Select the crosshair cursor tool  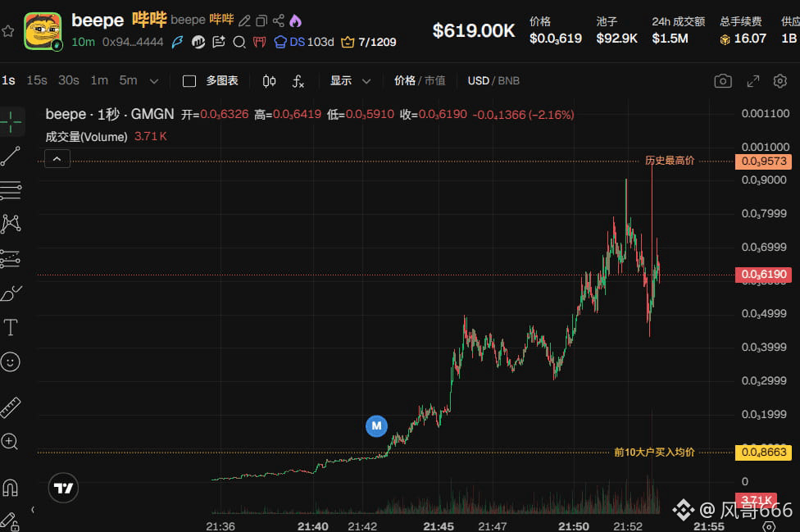click(x=11, y=121)
